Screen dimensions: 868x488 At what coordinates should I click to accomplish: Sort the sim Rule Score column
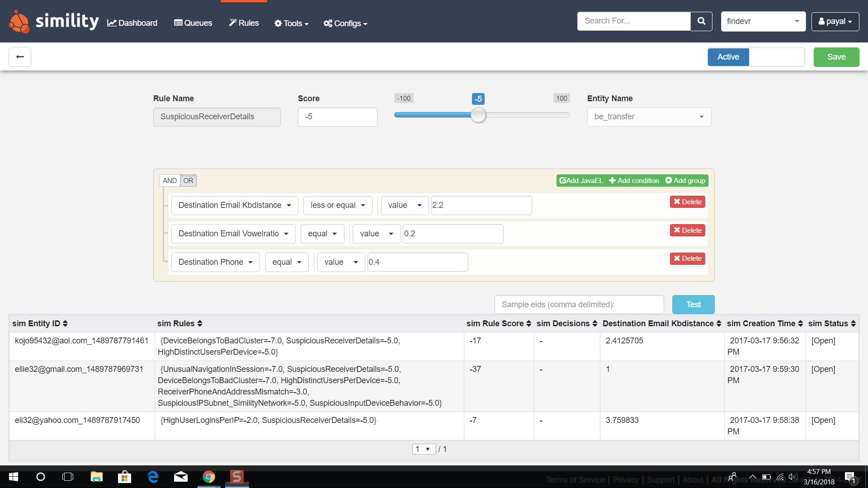pos(528,324)
